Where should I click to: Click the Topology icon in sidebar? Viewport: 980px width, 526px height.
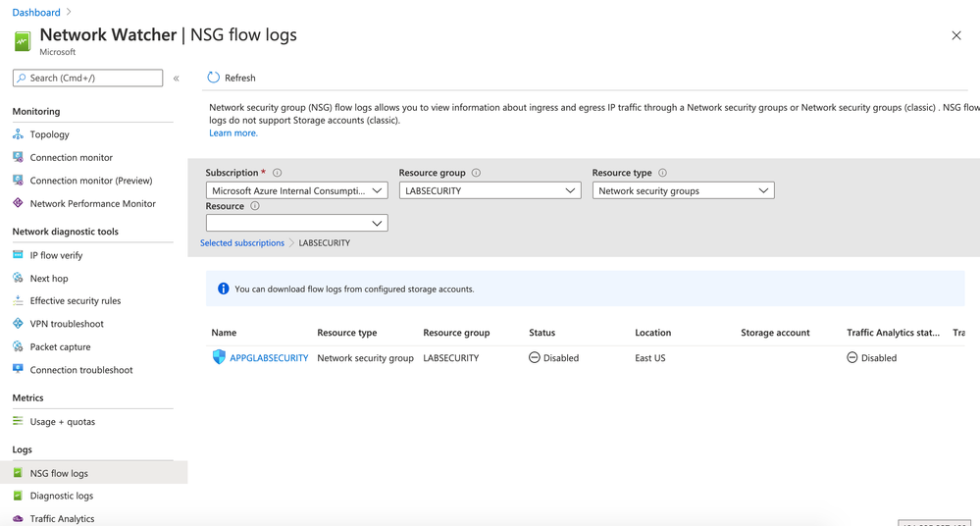coord(18,134)
